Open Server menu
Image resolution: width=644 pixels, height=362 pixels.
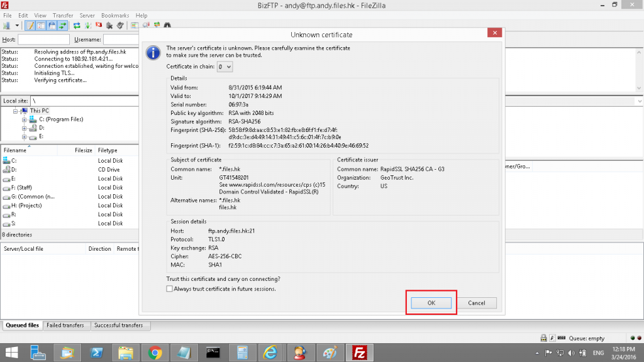(x=87, y=16)
